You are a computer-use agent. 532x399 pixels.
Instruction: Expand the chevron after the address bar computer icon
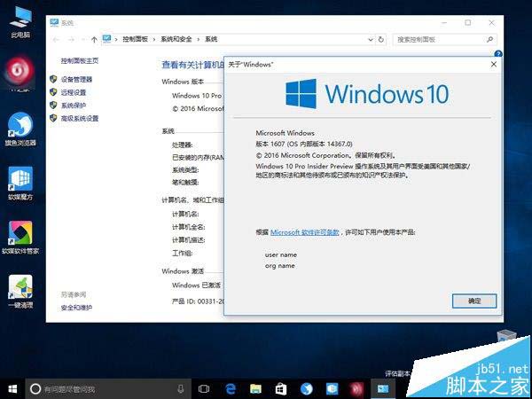pyautogui.click(x=116, y=40)
